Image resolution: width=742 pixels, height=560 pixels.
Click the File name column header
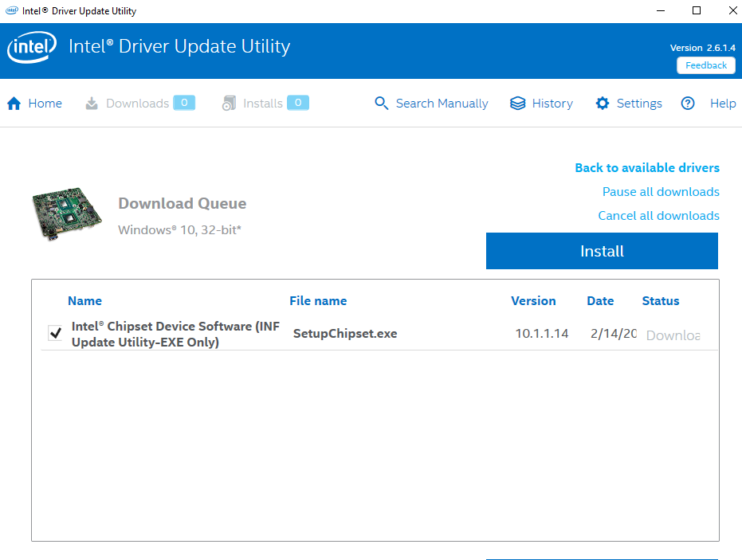pos(318,301)
